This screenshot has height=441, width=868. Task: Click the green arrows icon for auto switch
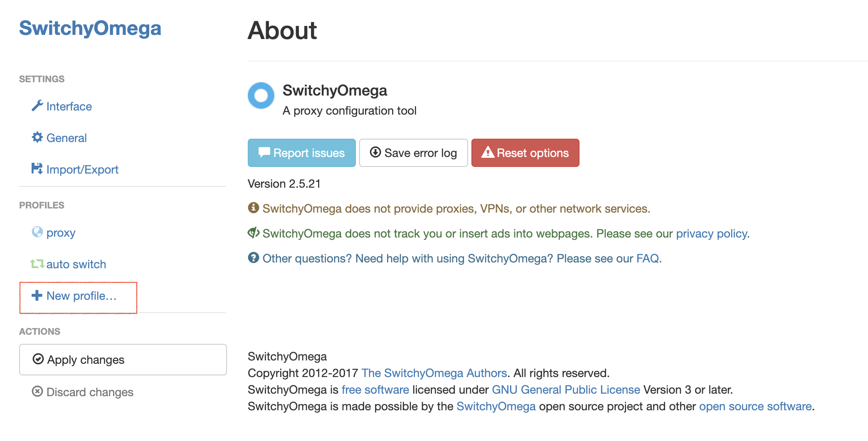[x=37, y=263]
